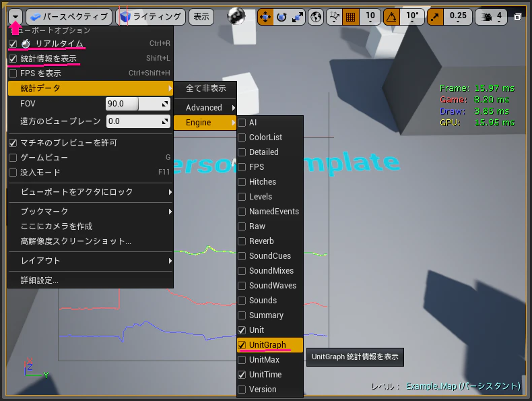
Task: Select the scale gizmo tool
Action: pyautogui.click(x=298, y=16)
